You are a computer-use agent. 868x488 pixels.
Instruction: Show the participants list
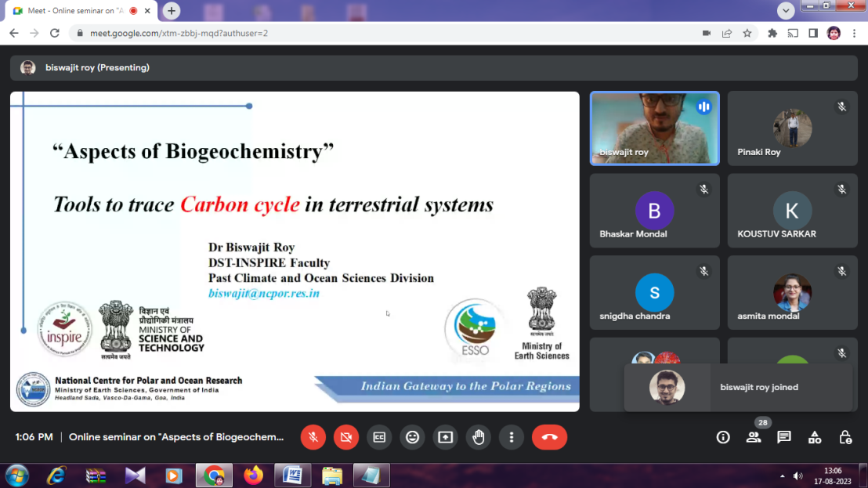[x=754, y=437]
